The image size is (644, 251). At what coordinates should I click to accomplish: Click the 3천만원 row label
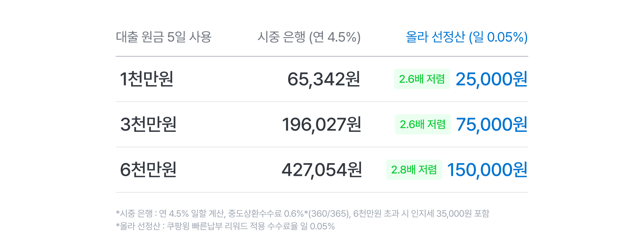[x=148, y=124]
